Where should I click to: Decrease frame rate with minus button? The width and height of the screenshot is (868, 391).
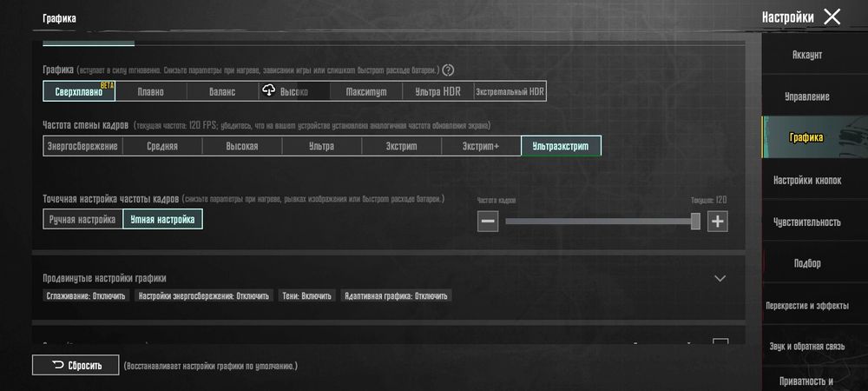(488, 222)
